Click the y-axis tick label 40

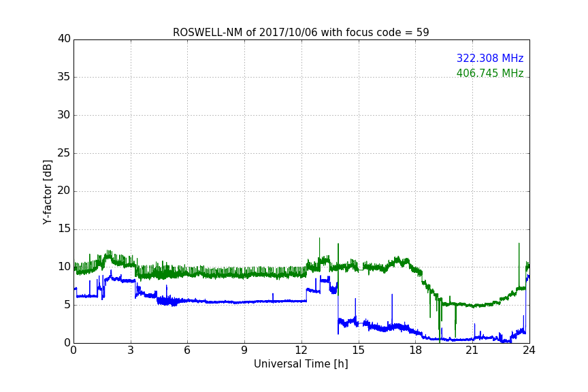[64, 39]
